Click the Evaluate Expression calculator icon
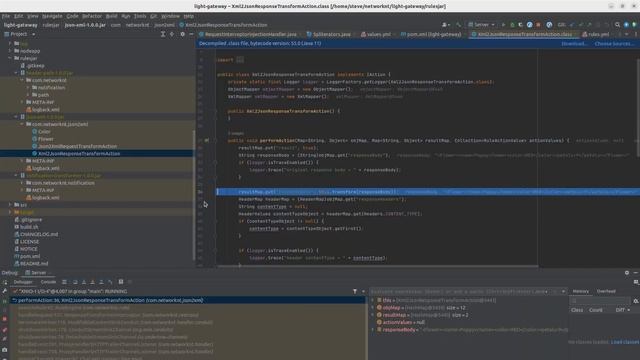The image size is (640, 360). click(x=121, y=282)
